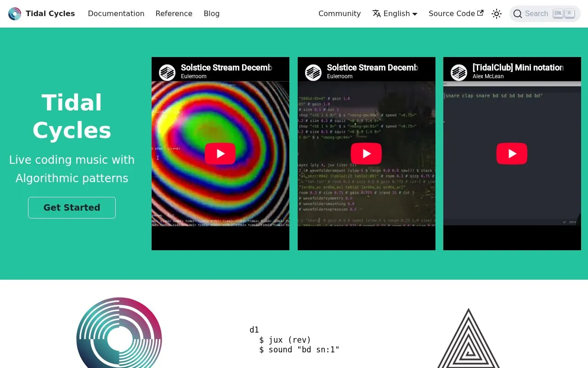
Task: Click the large "Tidal Cycles" hero heading
Action: click(x=72, y=116)
